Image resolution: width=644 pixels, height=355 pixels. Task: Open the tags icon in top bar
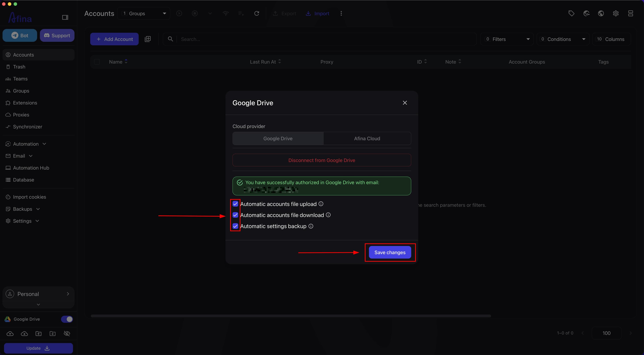tap(571, 14)
